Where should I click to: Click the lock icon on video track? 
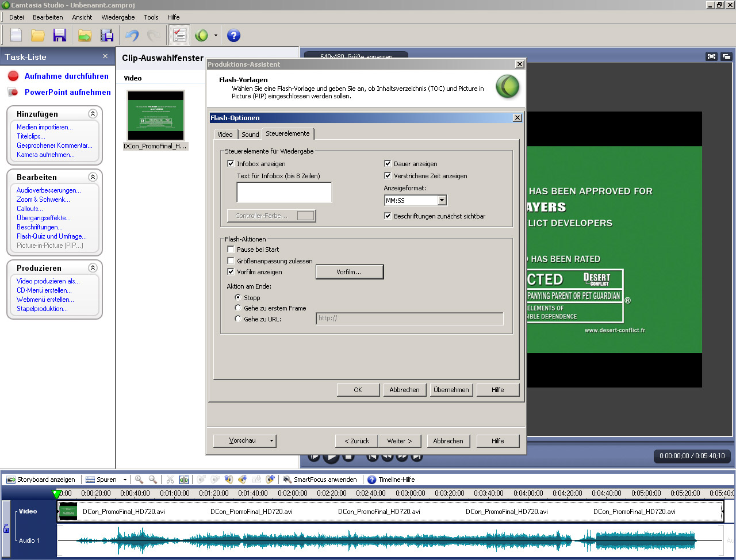(6, 528)
